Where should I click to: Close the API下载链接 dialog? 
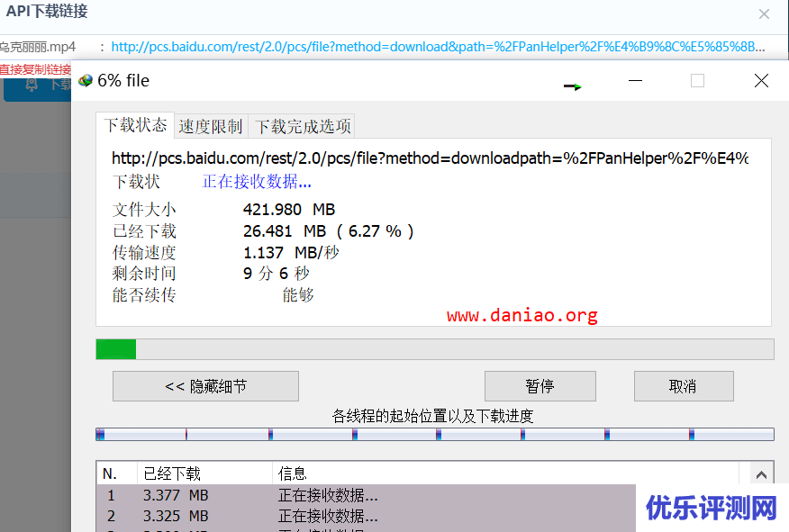(764, 14)
